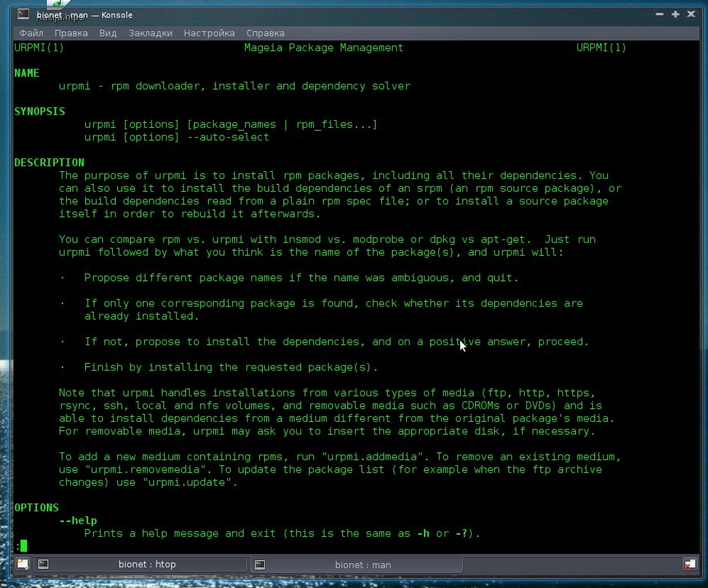Click the close tab icon at bottom right

point(689,565)
